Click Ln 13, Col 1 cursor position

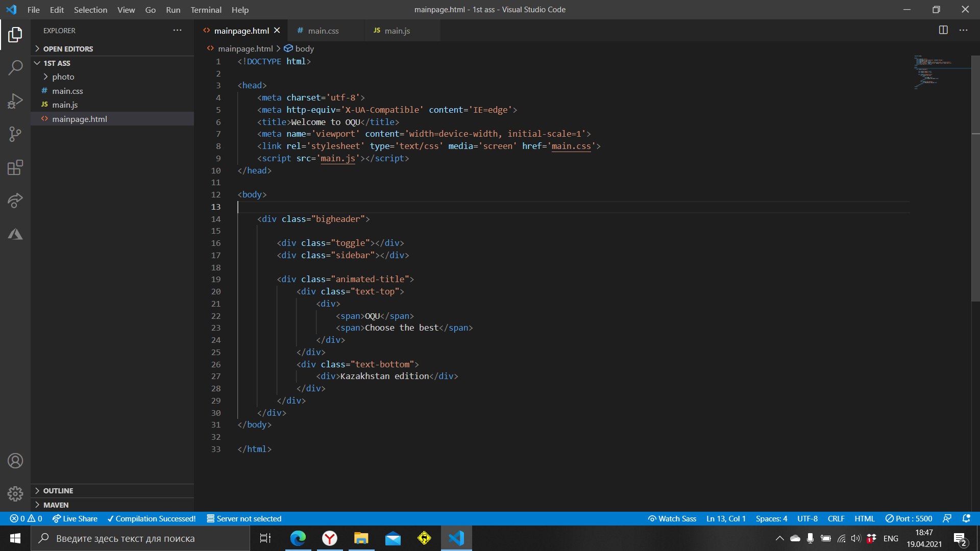726,518
